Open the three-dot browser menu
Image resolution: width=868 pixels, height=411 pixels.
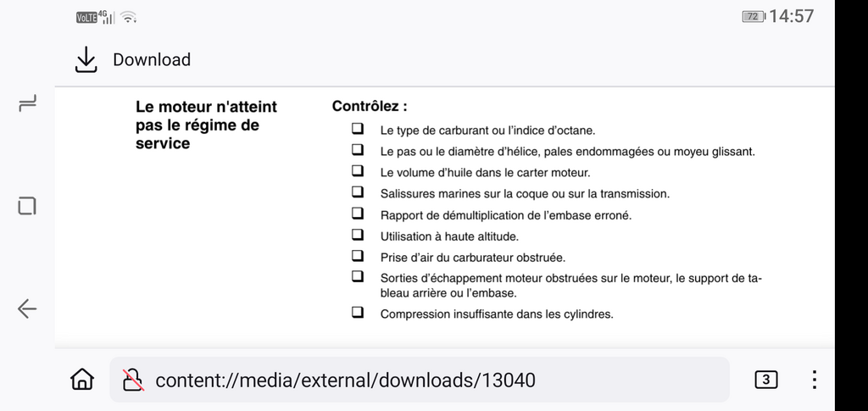pos(815,380)
